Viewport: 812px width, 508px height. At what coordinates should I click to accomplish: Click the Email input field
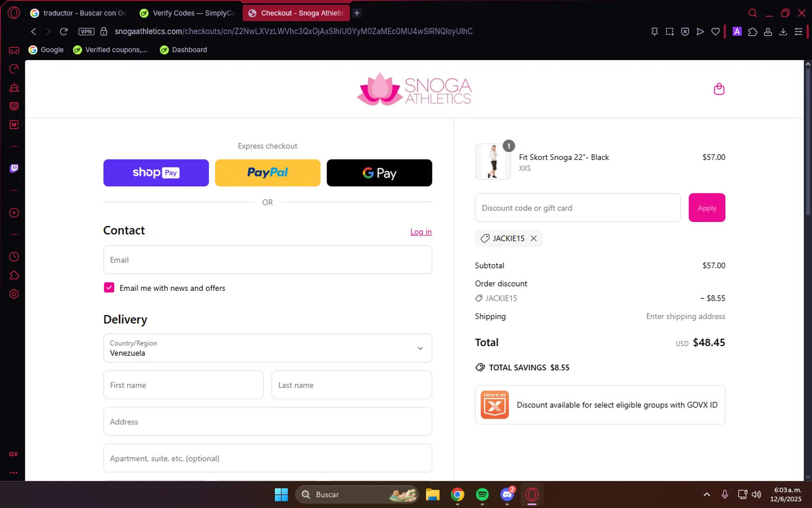tap(267, 260)
